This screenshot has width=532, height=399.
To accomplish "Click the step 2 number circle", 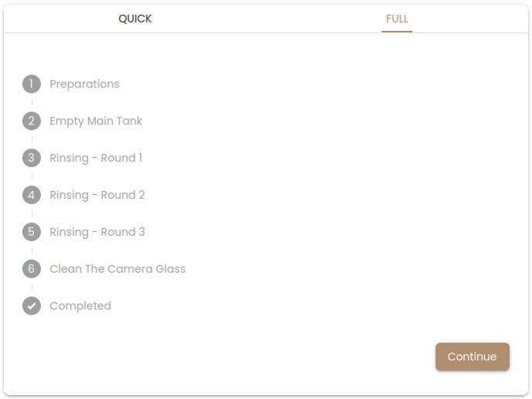I will click(x=32, y=121).
